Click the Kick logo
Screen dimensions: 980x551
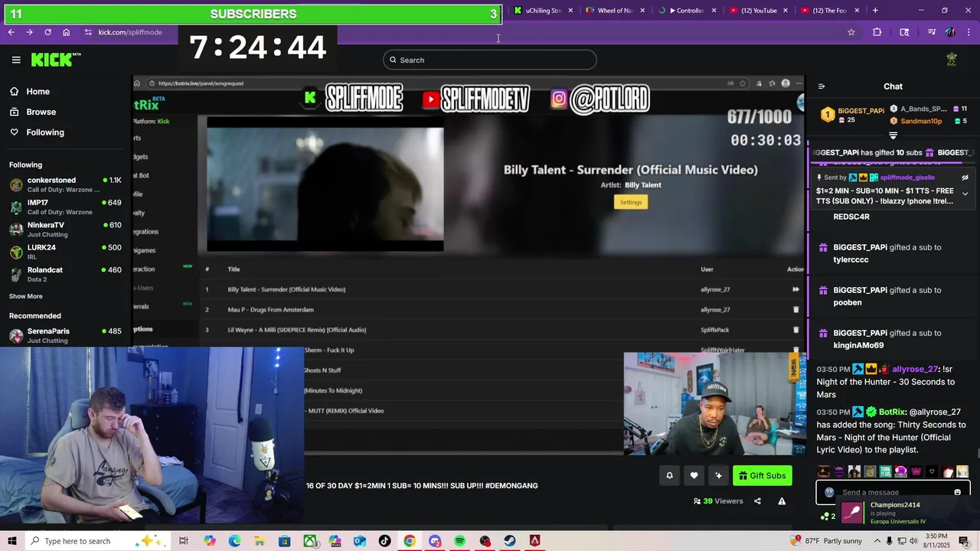coord(56,60)
